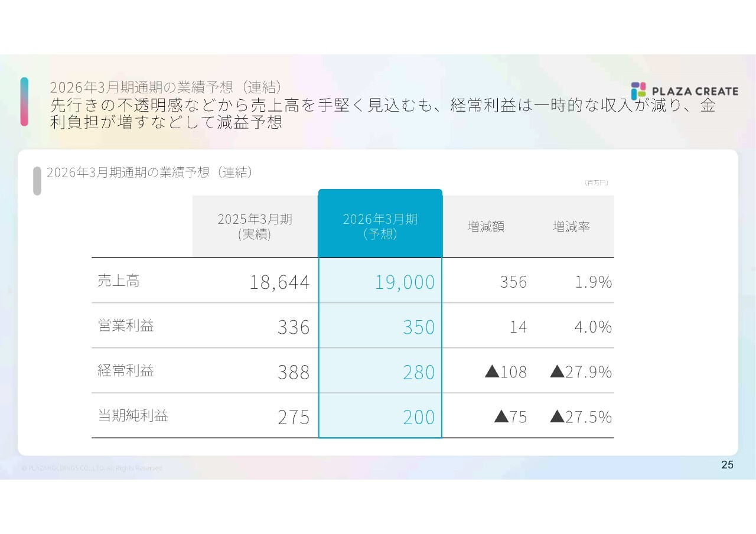
Task: Click the forecast sales value 19,000
Action: click(x=405, y=282)
